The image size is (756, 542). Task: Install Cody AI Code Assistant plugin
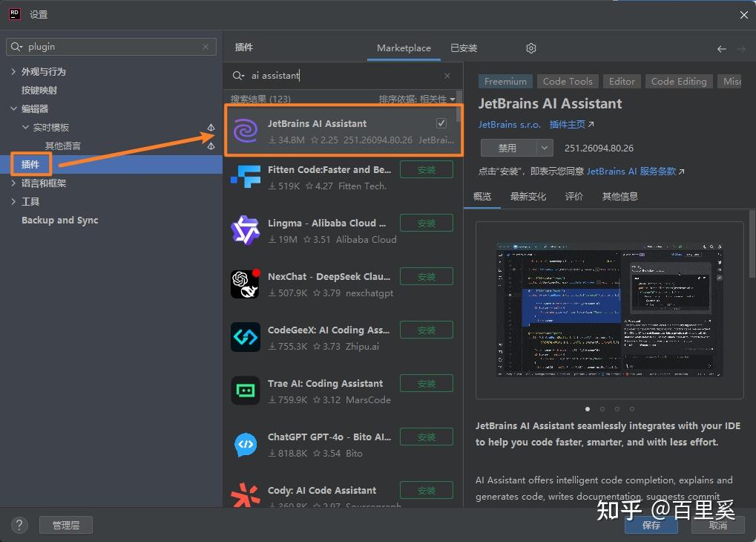coord(426,491)
